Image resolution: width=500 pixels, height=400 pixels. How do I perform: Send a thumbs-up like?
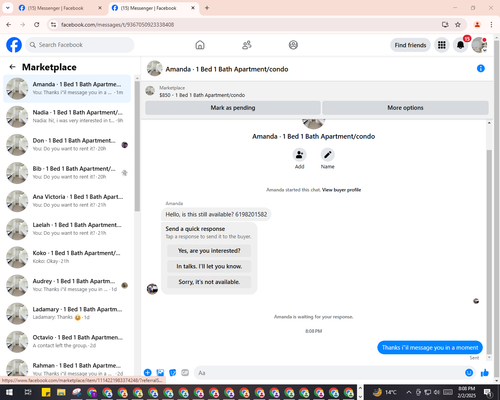click(485, 373)
